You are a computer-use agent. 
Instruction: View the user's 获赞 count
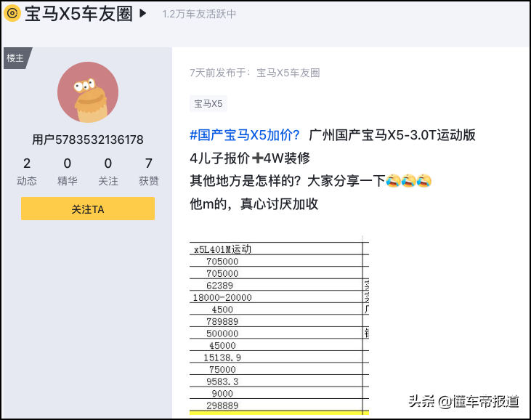tap(149, 171)
